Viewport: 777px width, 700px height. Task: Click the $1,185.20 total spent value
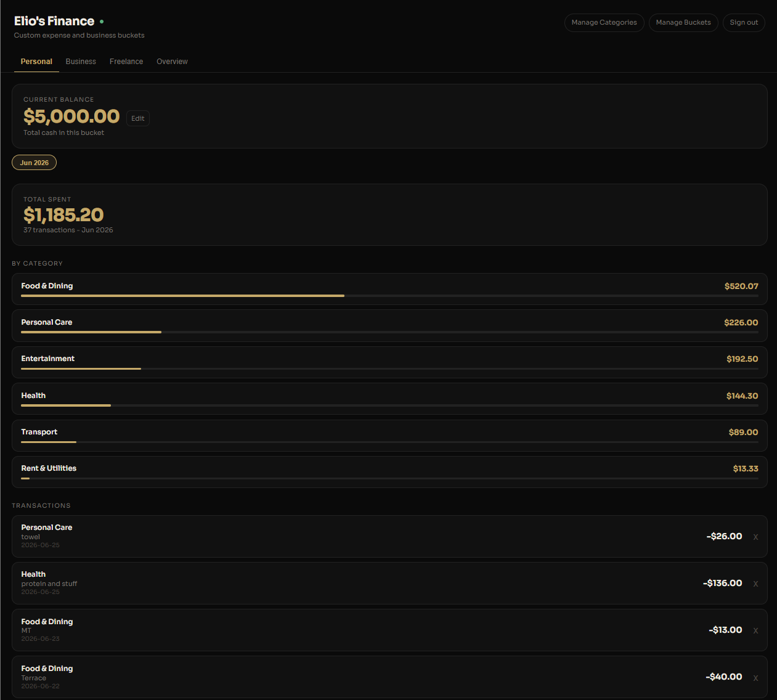coord(63,214)
